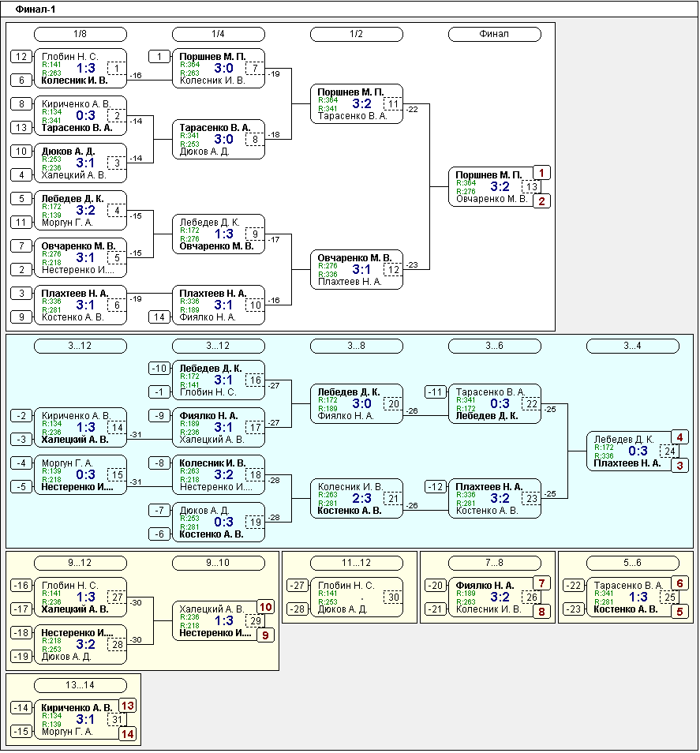The height and width of the screenshot is (753, 700).
Task: Click red place badge 7 for Фиялко
Action: [x=541, y=583]
